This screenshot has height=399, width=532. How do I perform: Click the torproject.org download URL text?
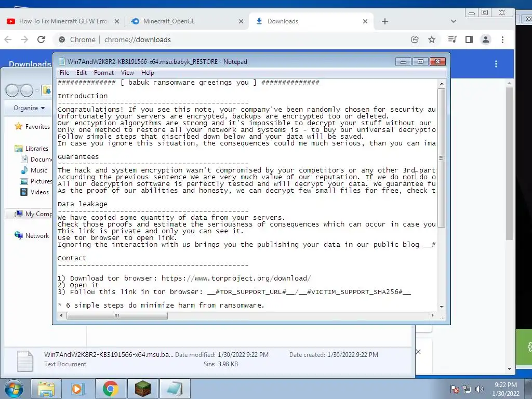coord(236,278)
